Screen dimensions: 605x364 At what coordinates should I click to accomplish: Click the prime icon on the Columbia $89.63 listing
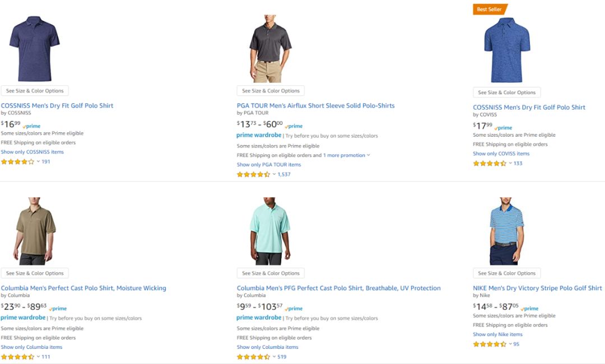point(58,308)
